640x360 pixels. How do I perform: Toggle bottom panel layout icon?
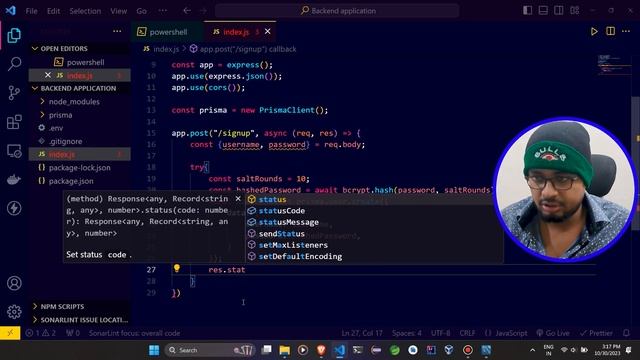tap(543, 11)
